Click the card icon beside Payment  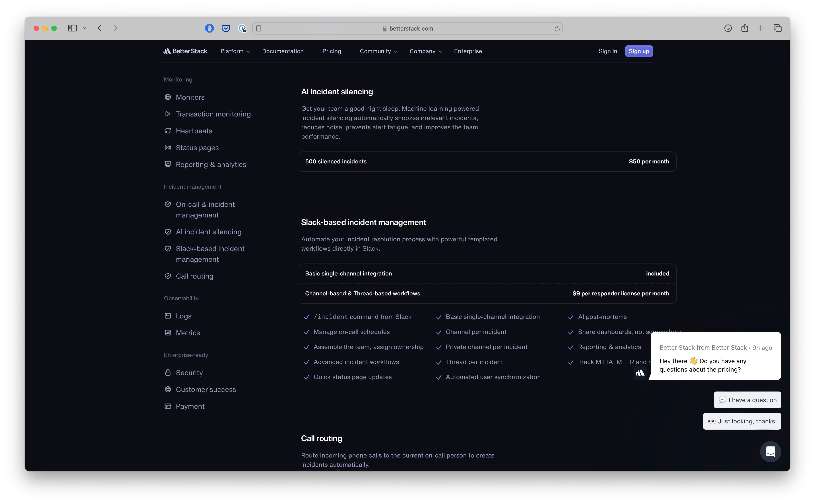pos(168,406)
